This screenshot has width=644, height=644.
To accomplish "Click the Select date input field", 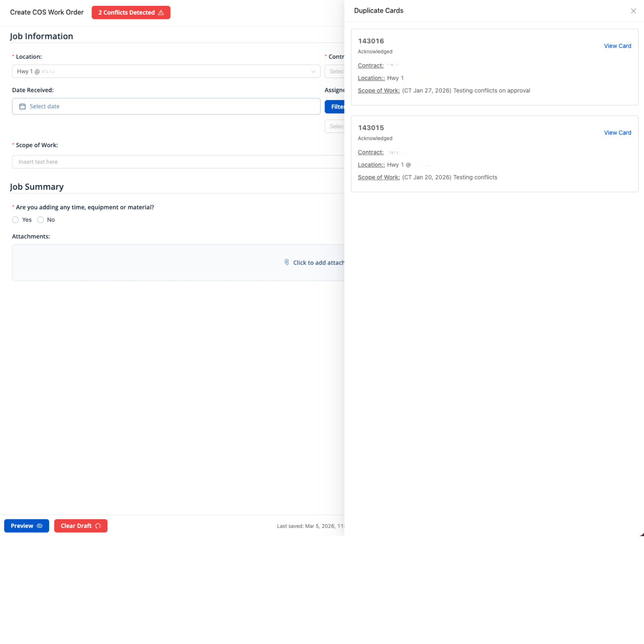I will pos(167,106).
